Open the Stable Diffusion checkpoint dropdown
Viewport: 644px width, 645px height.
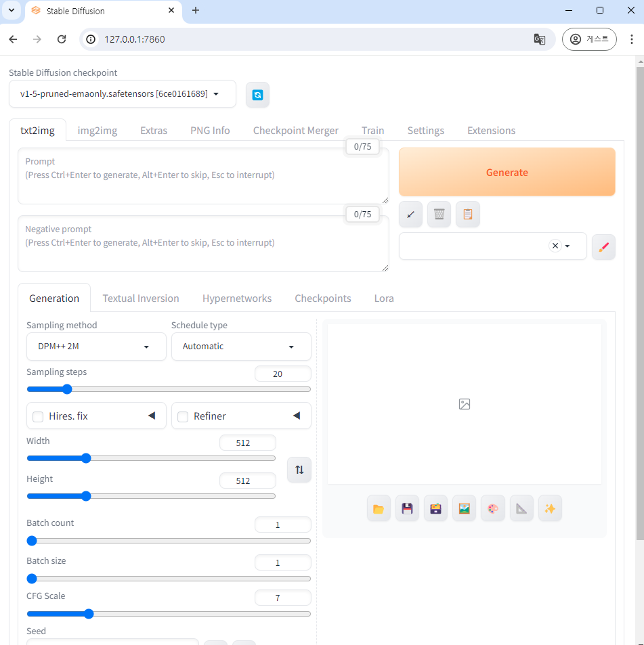pos(123,94)
